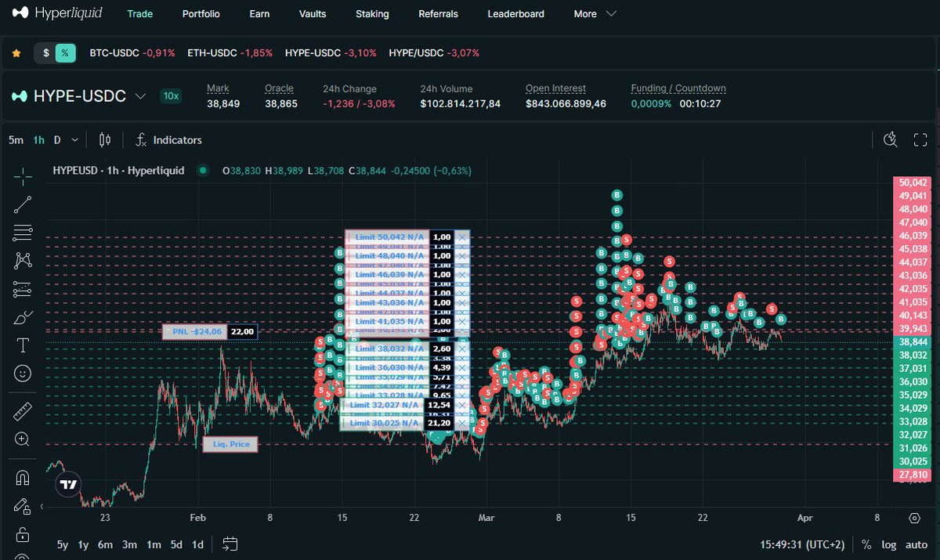Screen dimensions: 940x560
Task: Select the trend line drawing tool
Action: point(23,204)
